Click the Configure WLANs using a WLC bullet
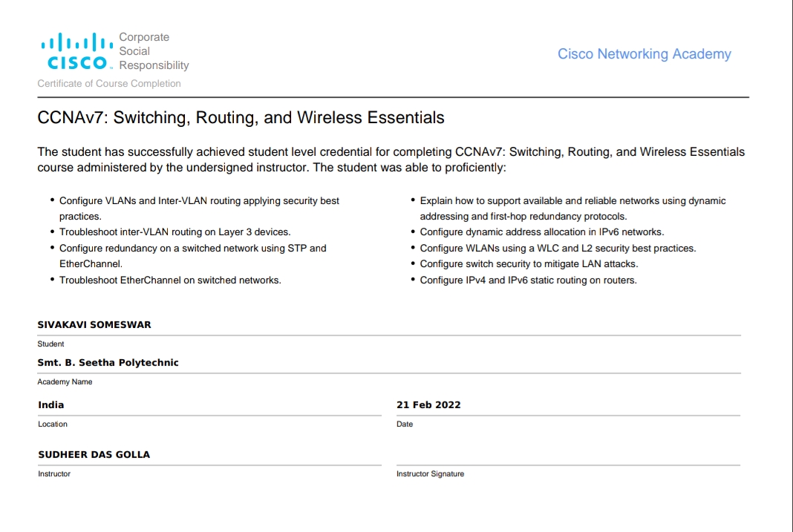 pos(558,249)
